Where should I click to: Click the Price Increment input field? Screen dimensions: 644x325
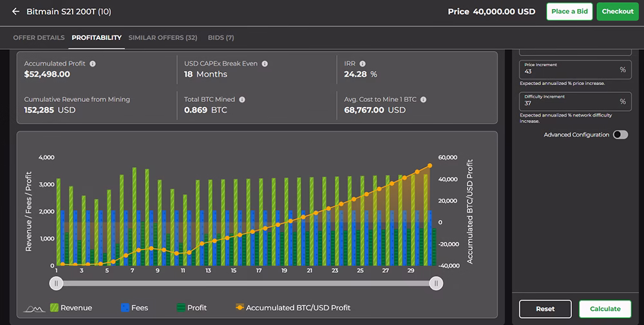(x=575, y=70)
